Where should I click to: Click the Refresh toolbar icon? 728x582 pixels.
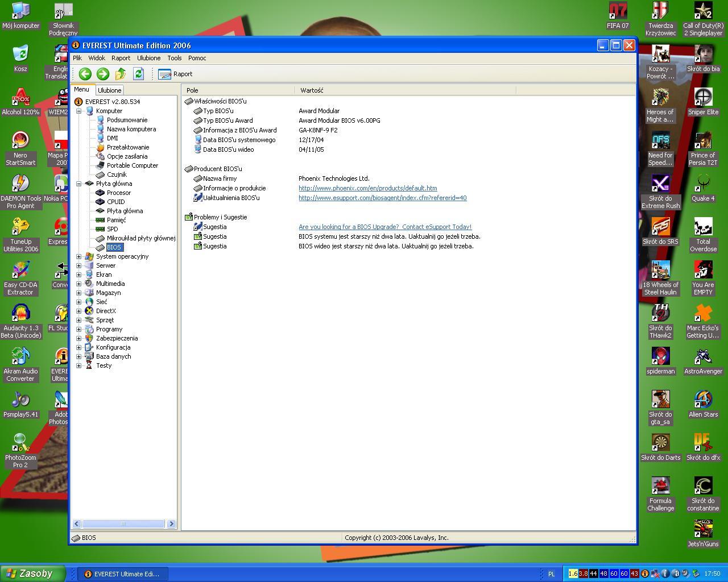click(x=138, y=73)
